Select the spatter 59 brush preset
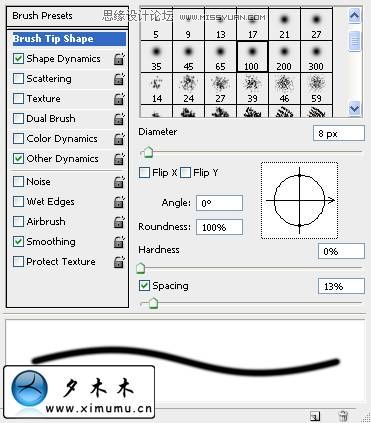The image size is (371, 423). pos(316,88)
